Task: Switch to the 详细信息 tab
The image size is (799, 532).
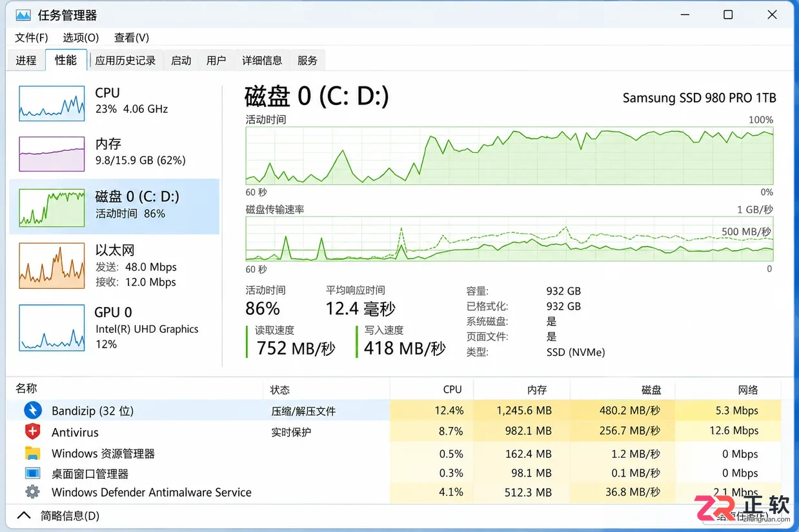Action: pos(262,60)
